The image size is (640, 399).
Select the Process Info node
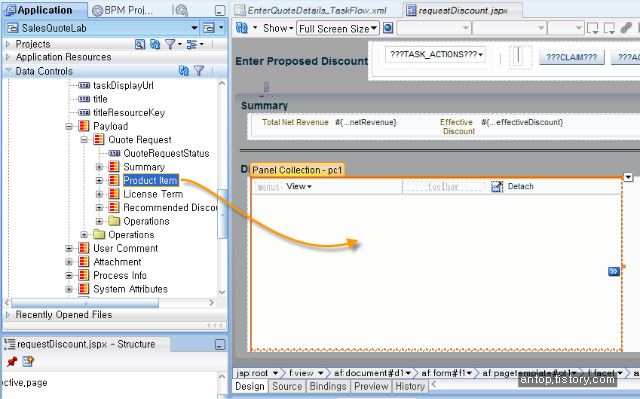tap(120, 275)
